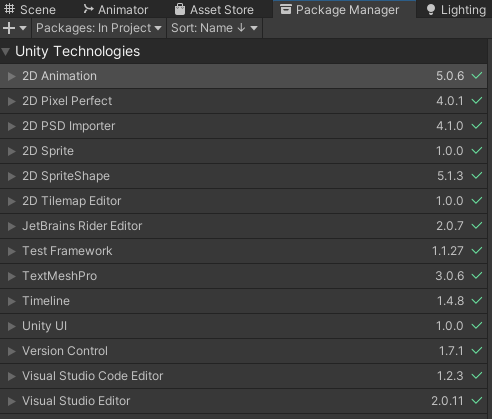Click the Animator tab icon
Image resolution: width=492 pixels, height=419 pixels.
click(88, 9)
